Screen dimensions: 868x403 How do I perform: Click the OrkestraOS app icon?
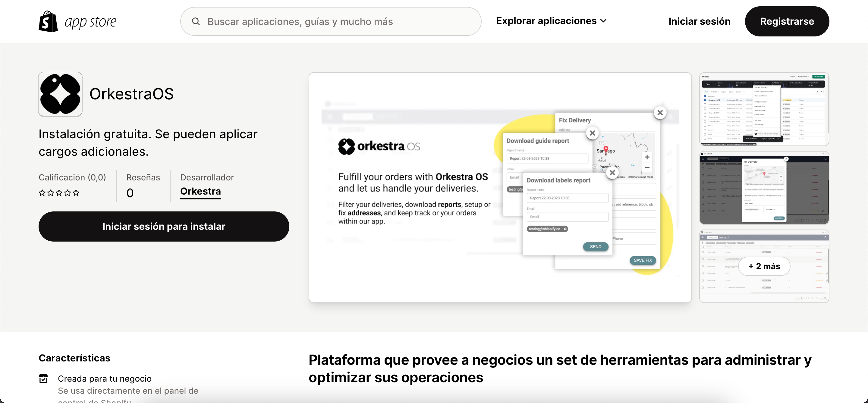[x=60, y=94]
